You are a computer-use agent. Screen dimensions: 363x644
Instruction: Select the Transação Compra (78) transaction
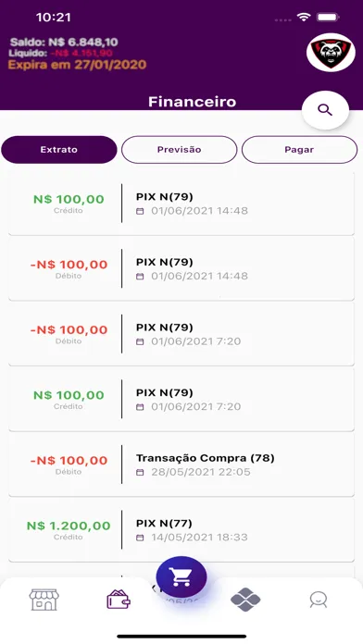tap(181, 464)
